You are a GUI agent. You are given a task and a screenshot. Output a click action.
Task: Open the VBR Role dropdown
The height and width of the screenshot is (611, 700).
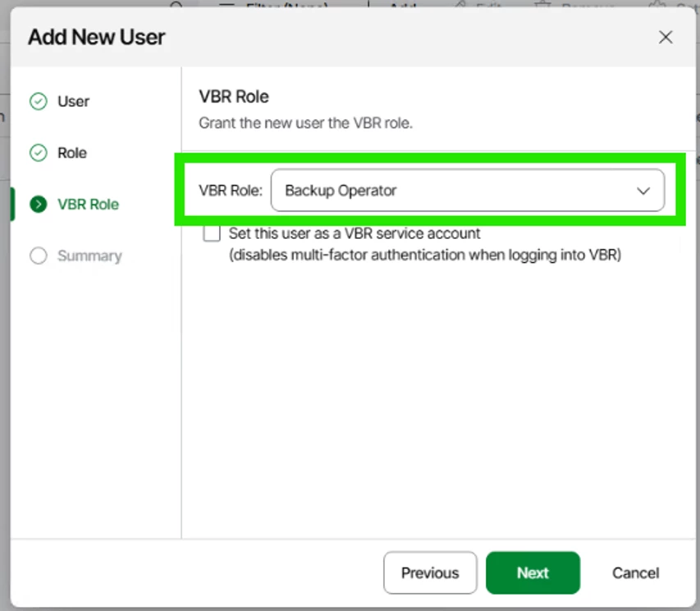pyautogui.click(x=468, y=191)
